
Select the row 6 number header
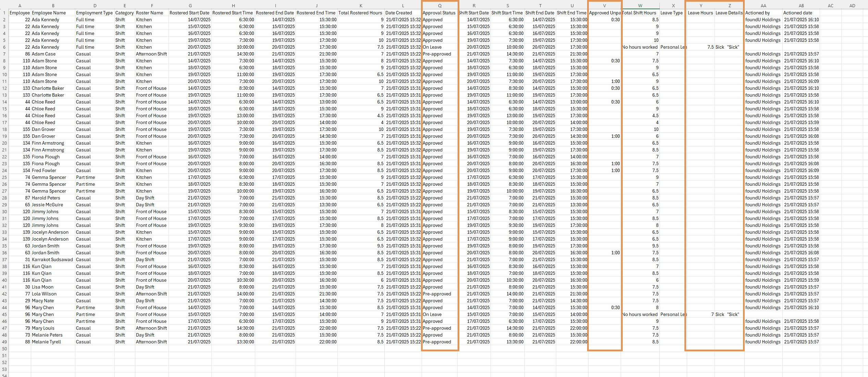(x=4, y=47)
